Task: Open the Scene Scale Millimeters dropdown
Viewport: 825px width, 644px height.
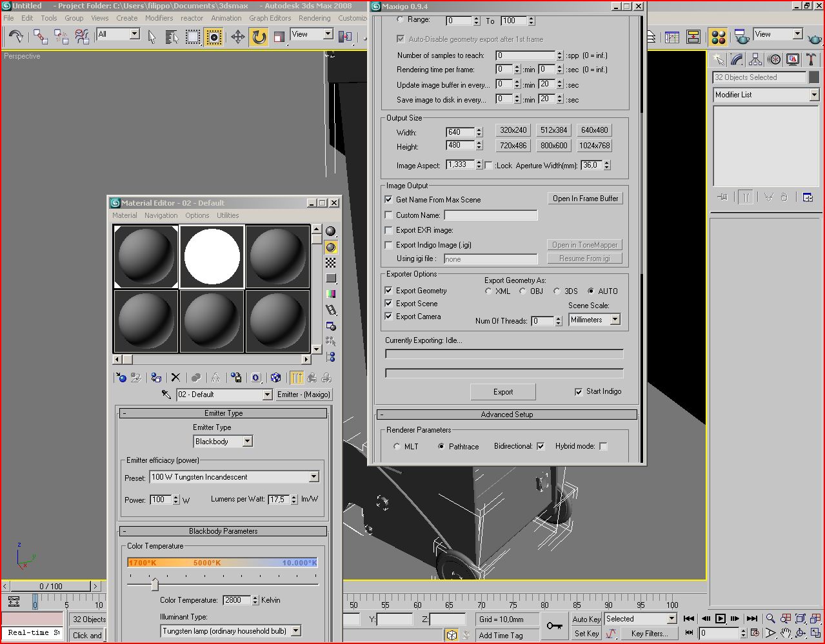Action: [595, 320]
